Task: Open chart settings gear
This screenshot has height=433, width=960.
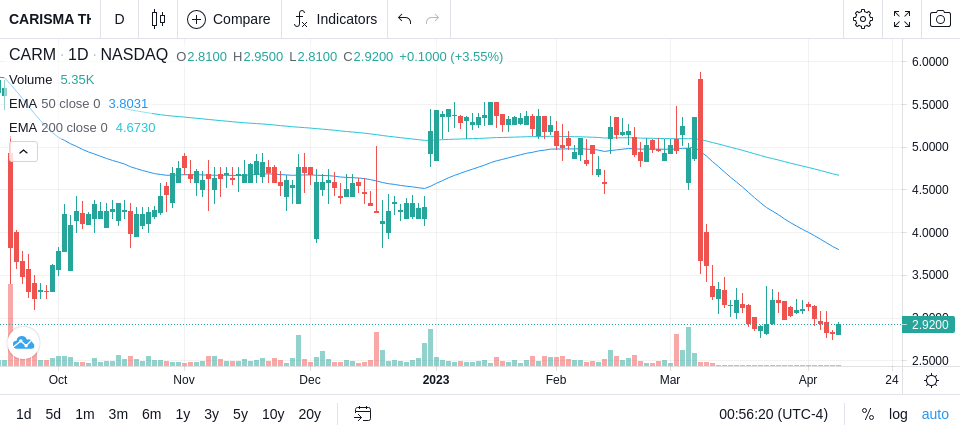Action: (x=863, y=19)
